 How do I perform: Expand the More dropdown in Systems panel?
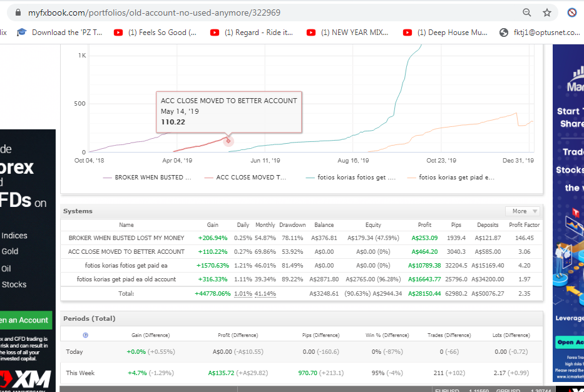click(x=523, y=211)
